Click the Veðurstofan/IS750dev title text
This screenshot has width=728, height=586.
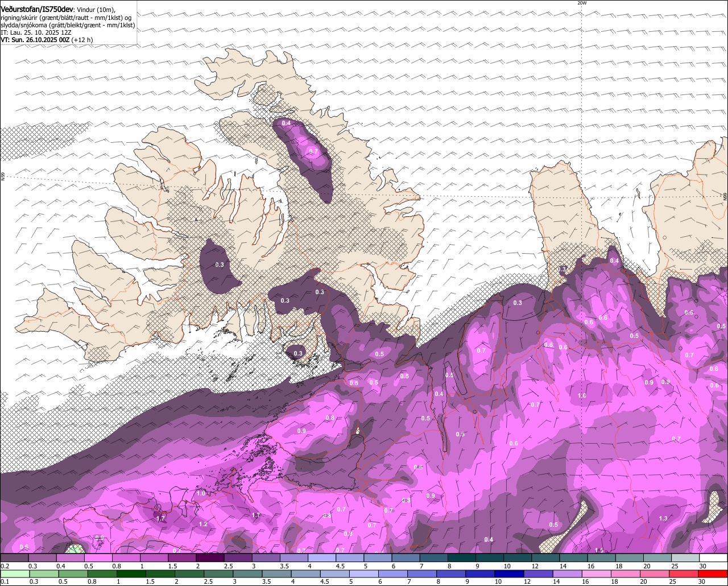coord(37,10)
